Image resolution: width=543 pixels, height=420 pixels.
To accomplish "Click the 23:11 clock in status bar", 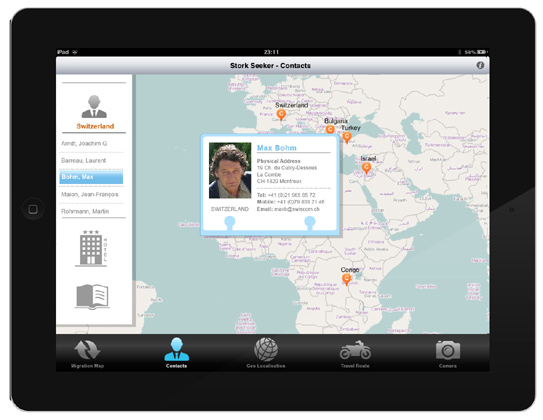I will pyautogui.click(x=271, y=52).
